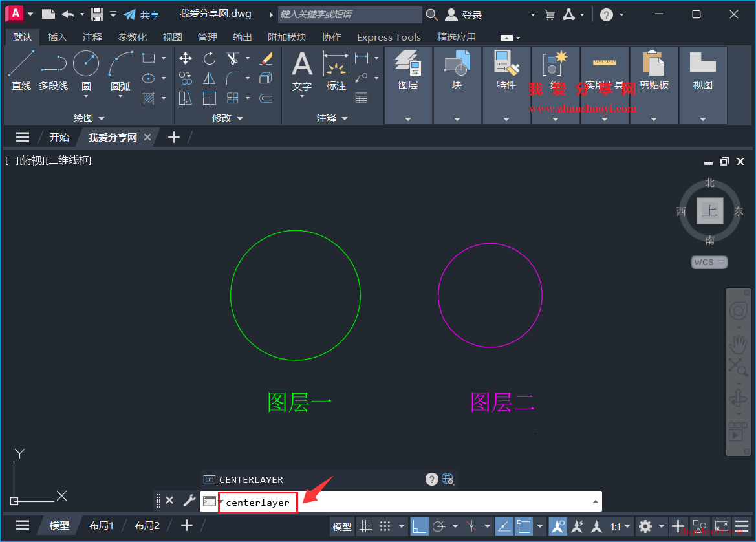Screen dimensions: 756x542
Task: Click the Share (共享) button
Action: 141,14
